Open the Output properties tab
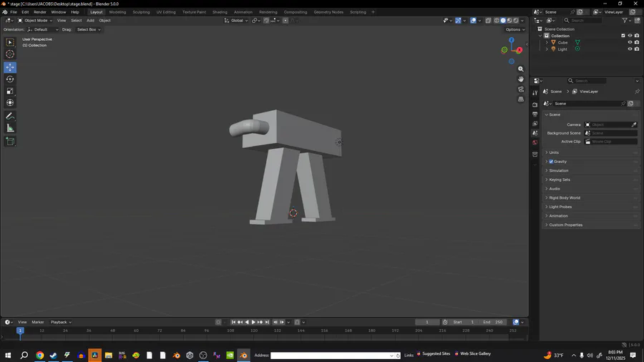 (x=535, y=114)
